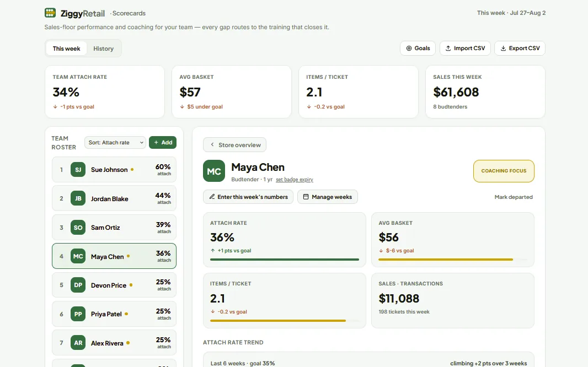The width and height of the screenshot is (588, 367).
Task: Click Sue Johnson's SJ avatar
Action: click(78, 170)
